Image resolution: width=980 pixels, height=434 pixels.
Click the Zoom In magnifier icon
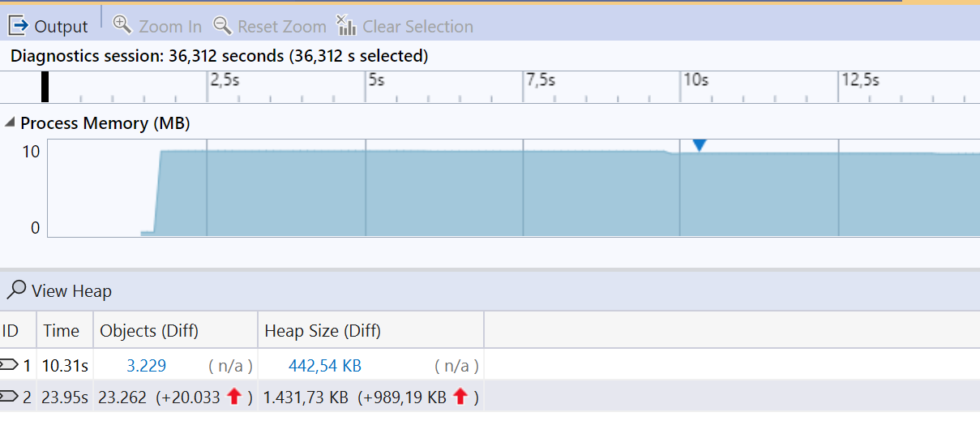pos(122,24)
